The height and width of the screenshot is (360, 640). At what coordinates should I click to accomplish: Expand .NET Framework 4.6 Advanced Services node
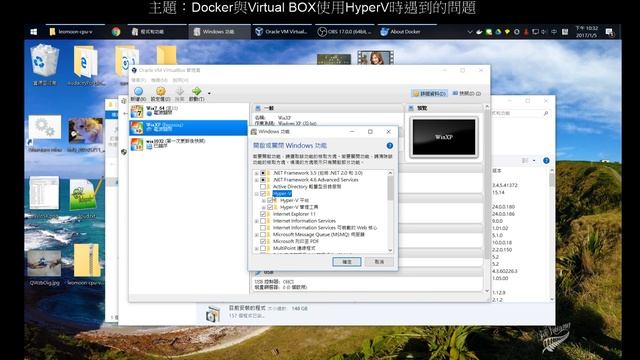coord(257,180)
